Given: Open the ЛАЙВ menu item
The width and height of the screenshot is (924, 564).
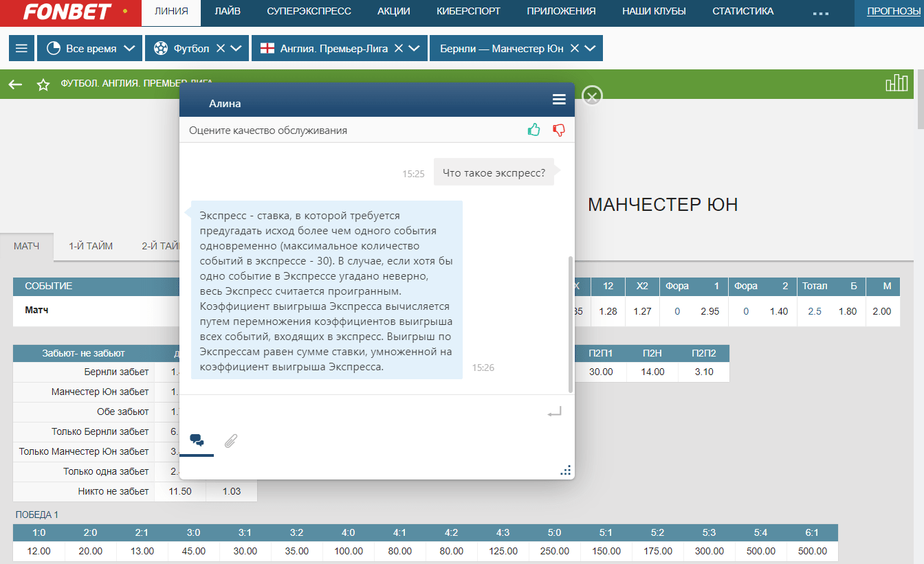Looking at the screenshot, I should tap(227, 12).
